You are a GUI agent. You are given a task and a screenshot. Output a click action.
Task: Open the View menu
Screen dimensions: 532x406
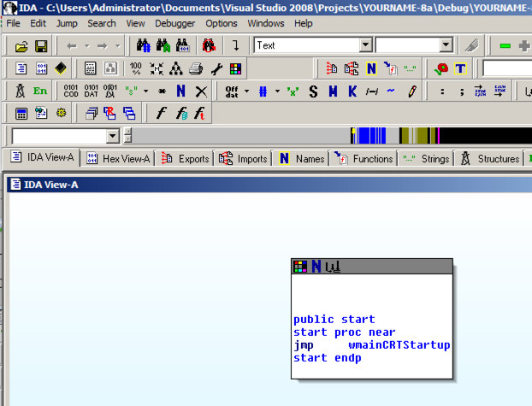pos(135,23)
